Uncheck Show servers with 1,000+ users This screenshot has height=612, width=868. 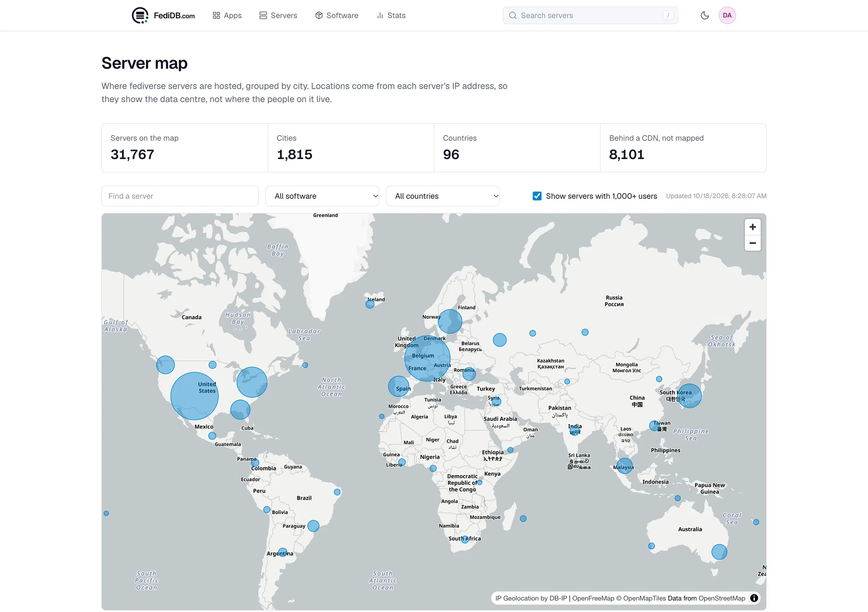click(537, 196)
